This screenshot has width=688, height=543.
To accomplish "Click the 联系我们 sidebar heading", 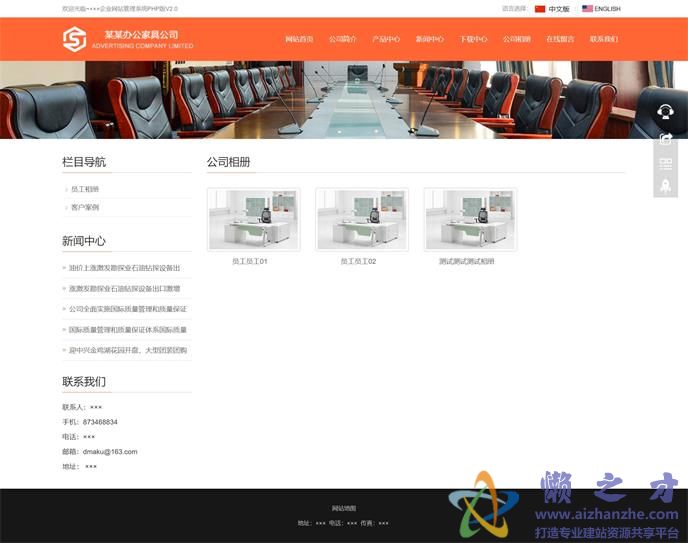I will 84,382.
